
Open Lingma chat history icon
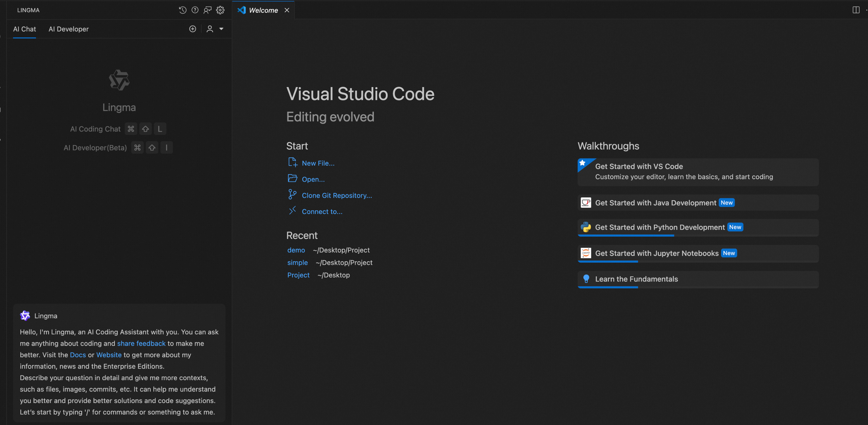(x=182, y=10)
